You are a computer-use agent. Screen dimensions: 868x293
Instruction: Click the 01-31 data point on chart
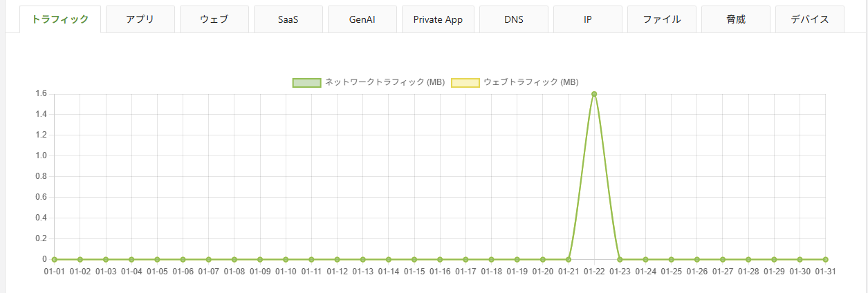coord(826,259)
